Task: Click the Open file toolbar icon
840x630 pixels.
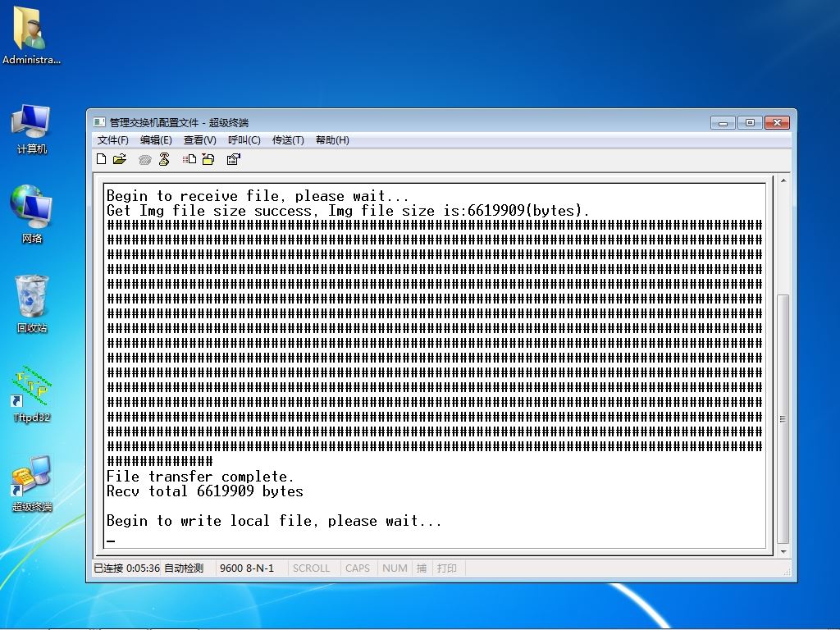Action: pyautogui.click(x=120, y=159)
